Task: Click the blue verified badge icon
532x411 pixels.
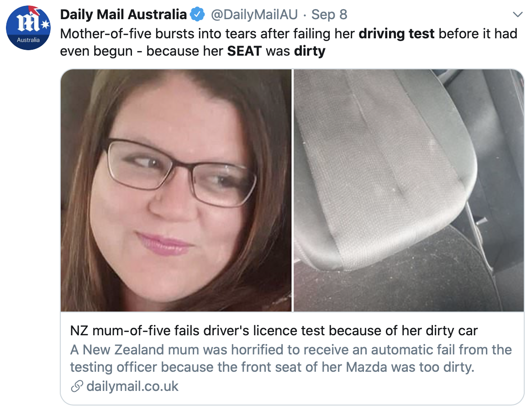Action: coord(197,15)
